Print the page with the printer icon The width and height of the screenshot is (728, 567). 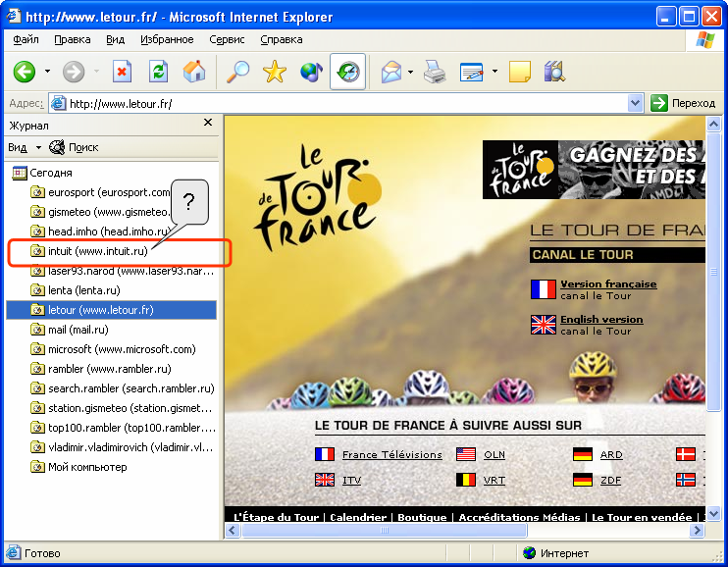(x=435, y=72)
